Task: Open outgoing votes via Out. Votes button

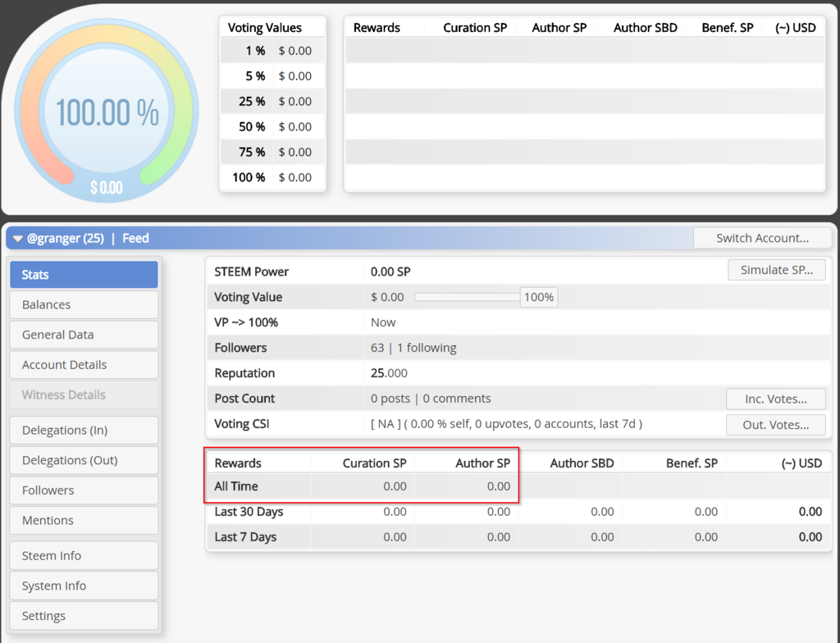Action: [x=775, y=425]
